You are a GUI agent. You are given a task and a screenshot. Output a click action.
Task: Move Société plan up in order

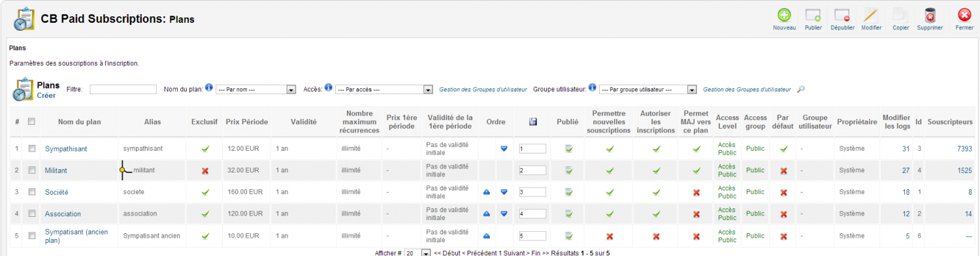point(487,193)
